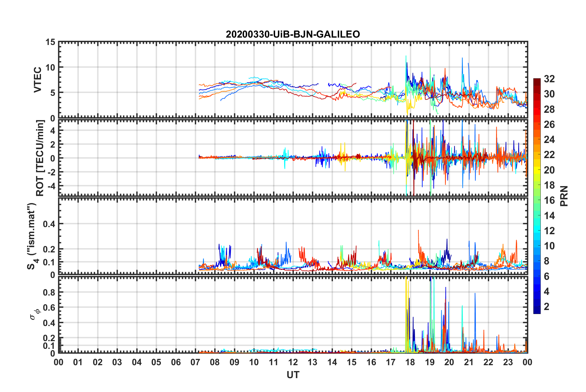Select the S4 axis tick "0.1"
586x392 pixels.
tap(49, 262)
